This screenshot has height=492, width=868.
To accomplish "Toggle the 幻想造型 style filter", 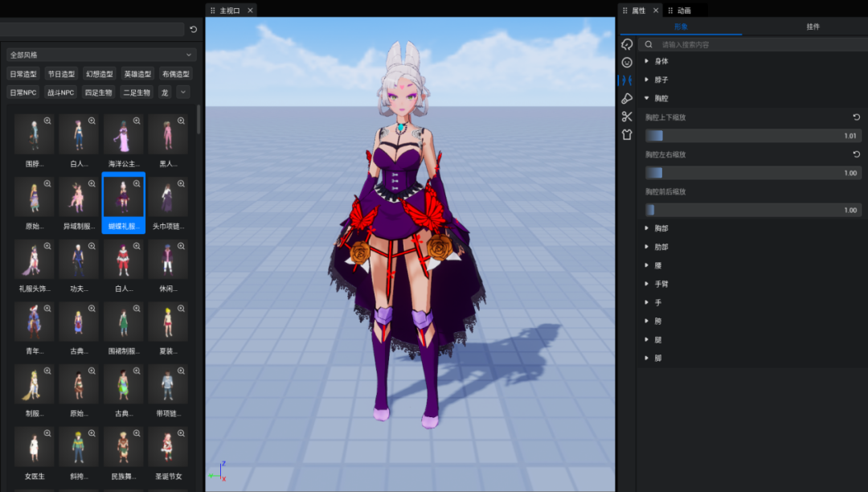I will [x=100, y=74].
